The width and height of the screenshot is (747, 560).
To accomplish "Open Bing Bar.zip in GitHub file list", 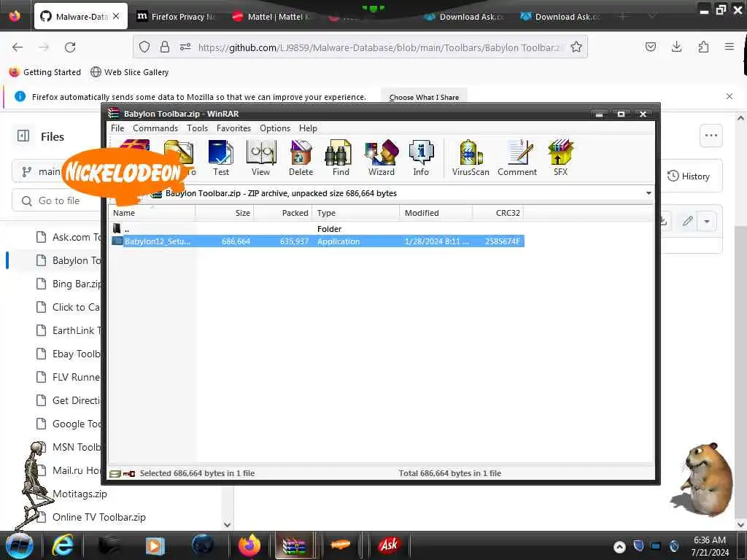I will 76,284.
